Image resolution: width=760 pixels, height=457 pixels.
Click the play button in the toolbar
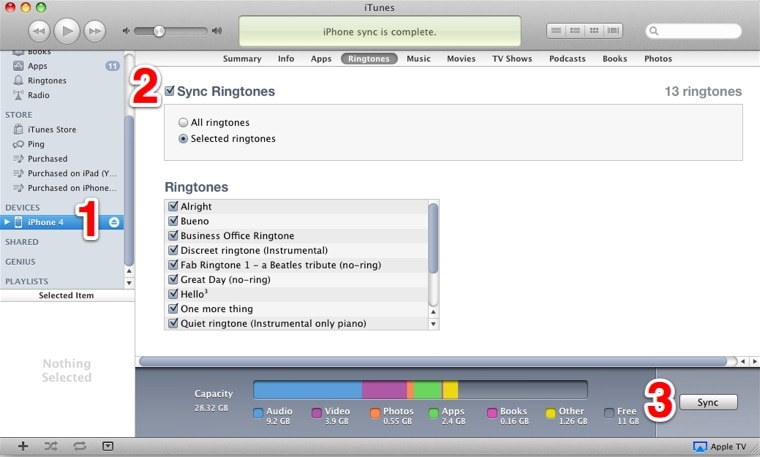point(67,31)
